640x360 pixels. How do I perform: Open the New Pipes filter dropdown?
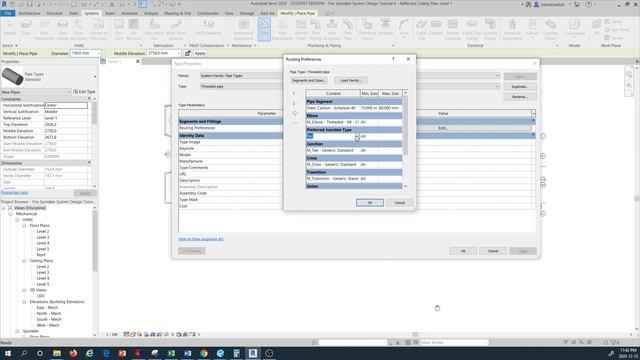coord(69,92)
